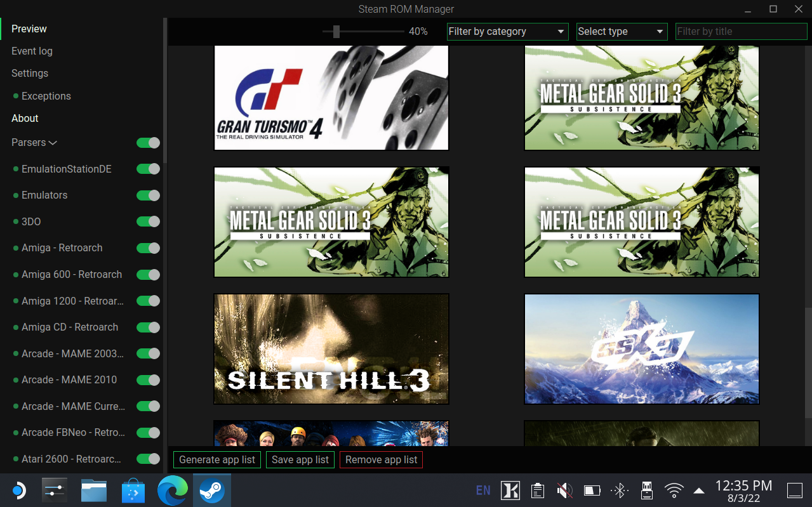The width and height of the screenshot is (812, 507).
Task: Open the Settings page
Action: tap(30, 73)
